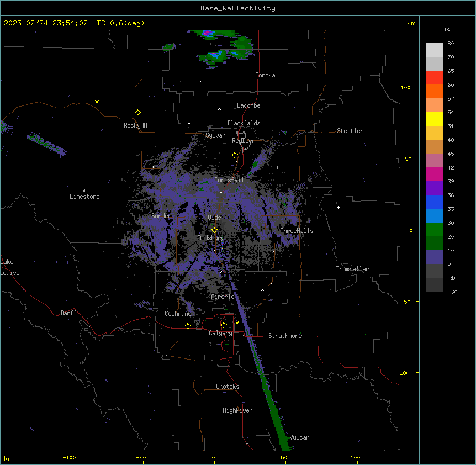Click the yellow diamond marker south of RedDeer

pos(235,155)
